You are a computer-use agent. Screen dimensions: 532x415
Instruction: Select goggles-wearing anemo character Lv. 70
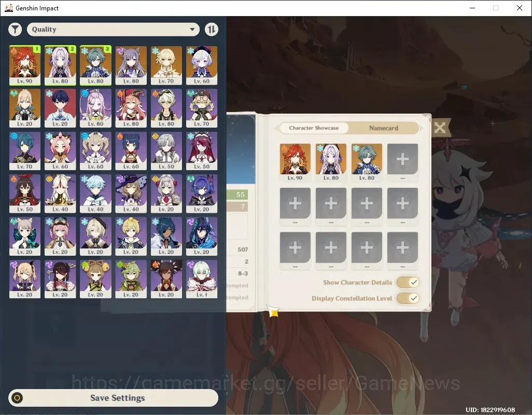pos(202,108)
